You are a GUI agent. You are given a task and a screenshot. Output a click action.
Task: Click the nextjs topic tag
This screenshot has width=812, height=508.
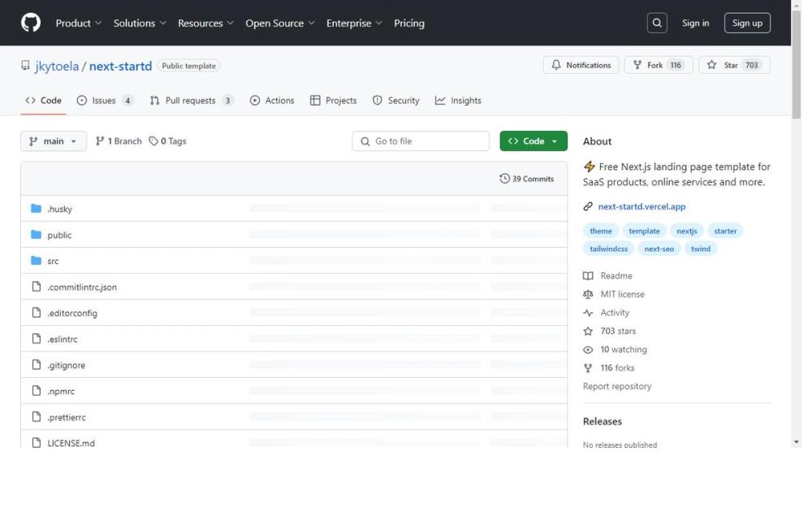687,231
